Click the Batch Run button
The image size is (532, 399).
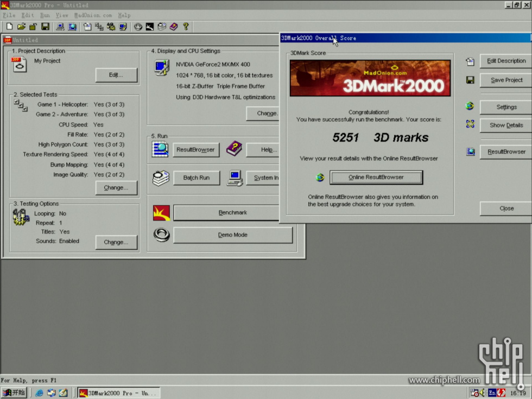pyautogui.click(x=197, y=178)
